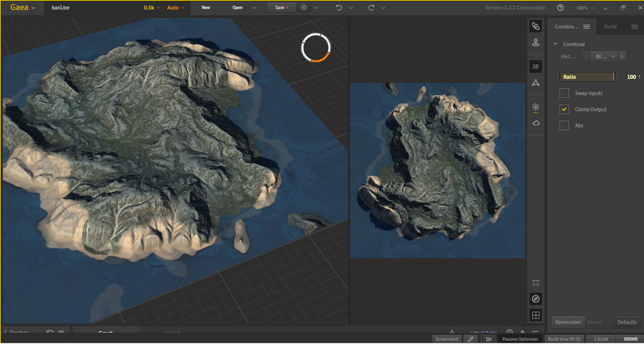644x344 pixels.
Task: Switch to the Build tab
Action: [610, 27]
